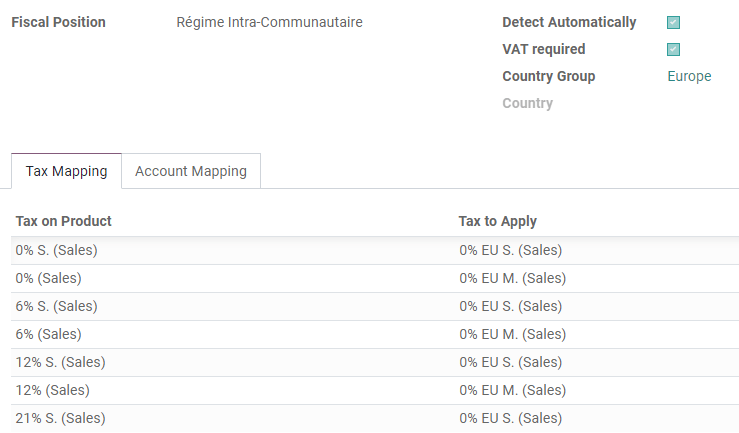The image size is (739, 433).
Task: Click tax to apply for 12% (Sales) row
Action: coord(512,391)
